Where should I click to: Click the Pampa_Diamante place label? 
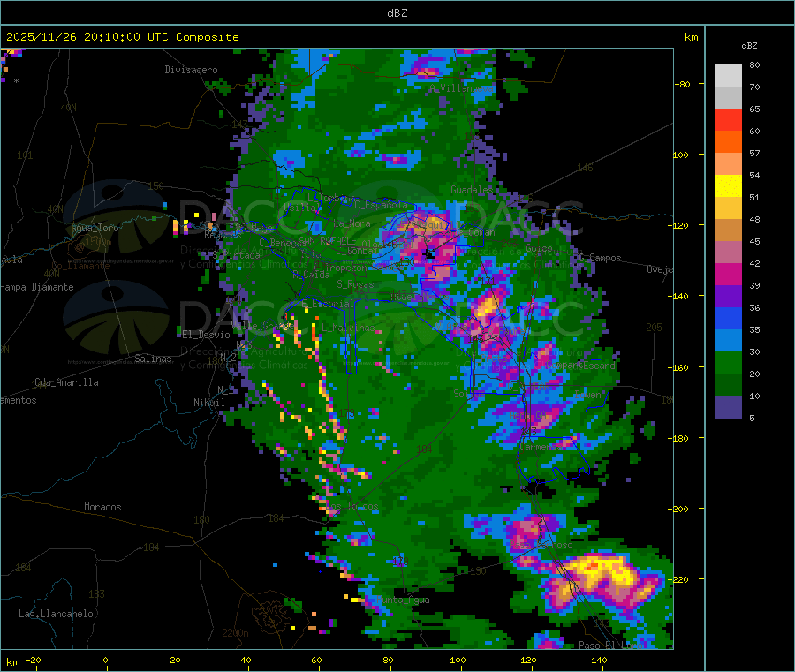(36, 287)
